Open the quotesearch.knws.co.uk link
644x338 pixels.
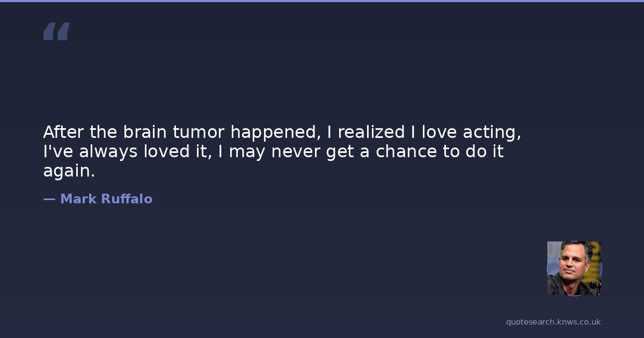(x=553, y=322)
